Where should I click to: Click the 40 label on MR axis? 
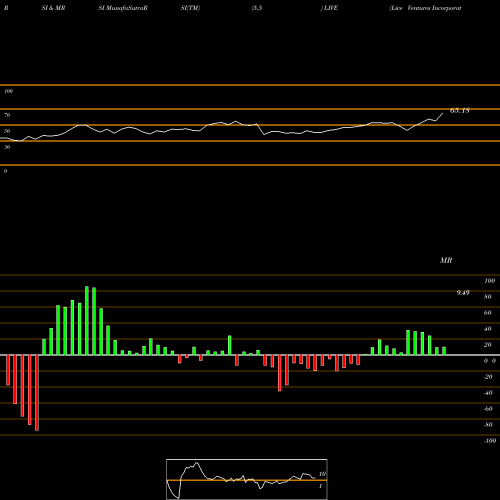pyautogui.click(x=488, y=329)
